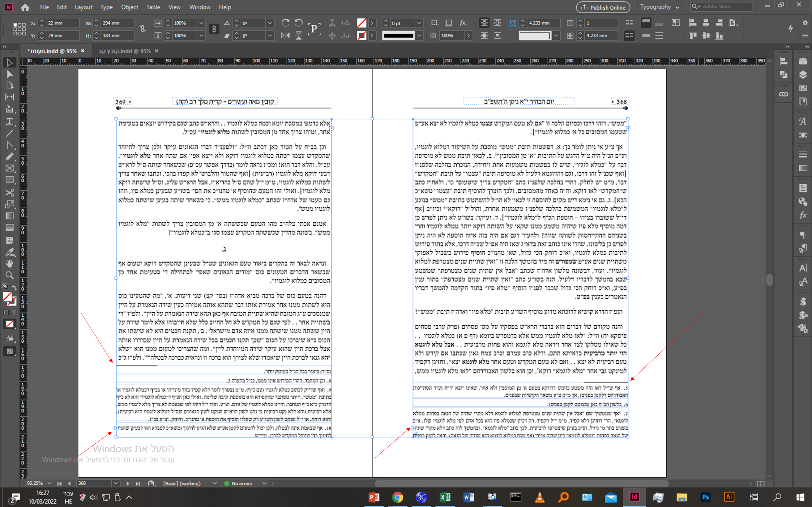Open the page number 368 dropdown

click(116, 483)
